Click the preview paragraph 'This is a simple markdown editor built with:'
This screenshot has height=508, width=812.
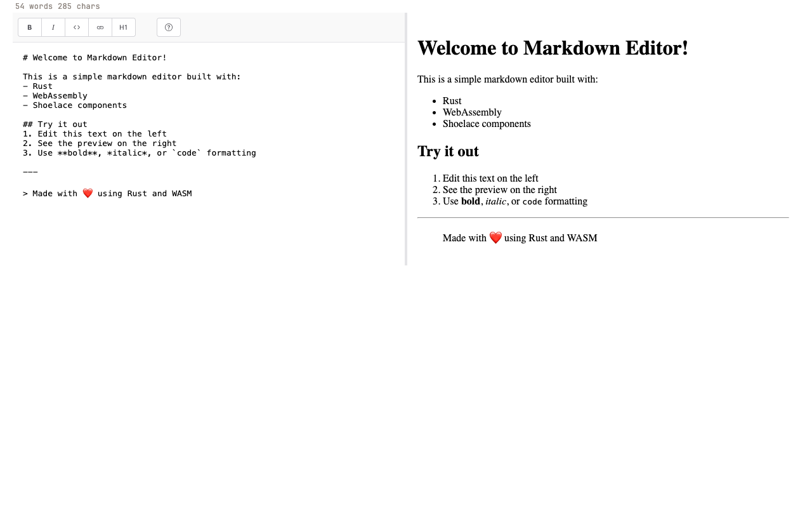pos(507,79)
